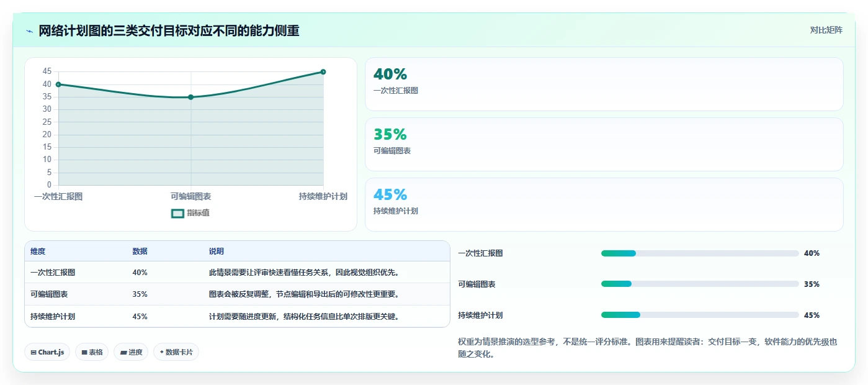868x385 pixels.
Task: Select the 数据卡片 tag chip
Action: [x=176, y=352]
